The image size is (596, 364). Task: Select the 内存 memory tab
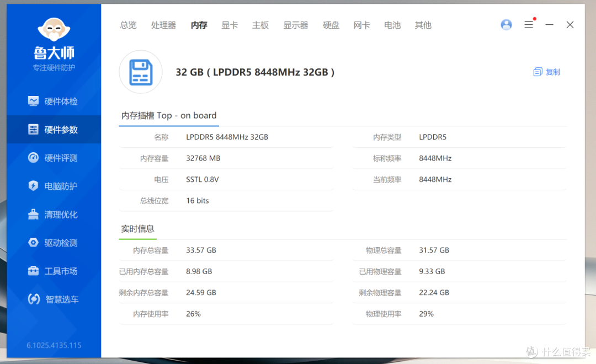click(199, 25)
